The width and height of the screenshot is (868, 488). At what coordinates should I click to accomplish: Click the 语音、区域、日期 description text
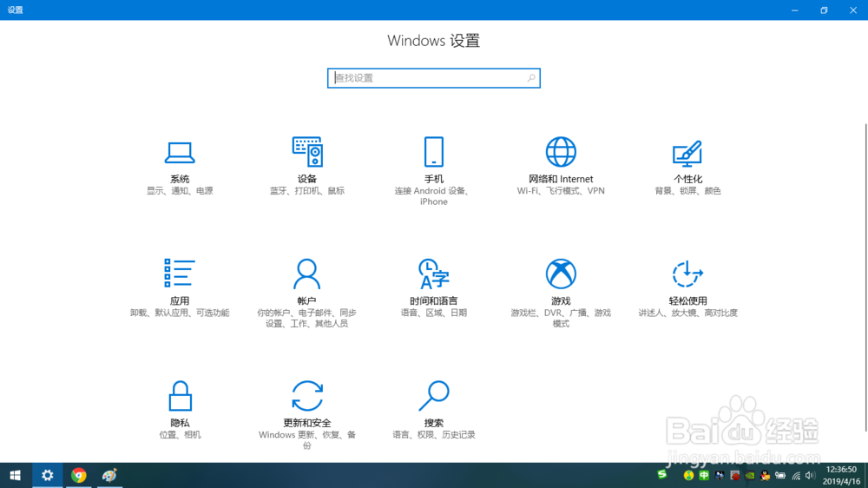click(433, 313)
